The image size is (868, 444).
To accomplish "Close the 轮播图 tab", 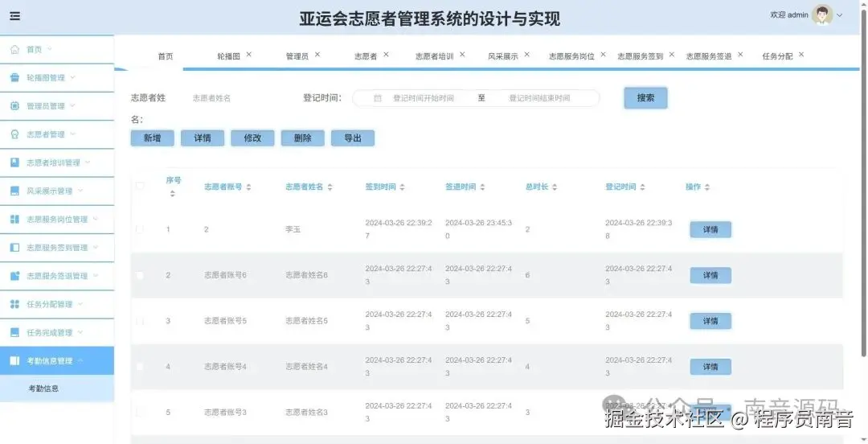I will pos(248,55).
